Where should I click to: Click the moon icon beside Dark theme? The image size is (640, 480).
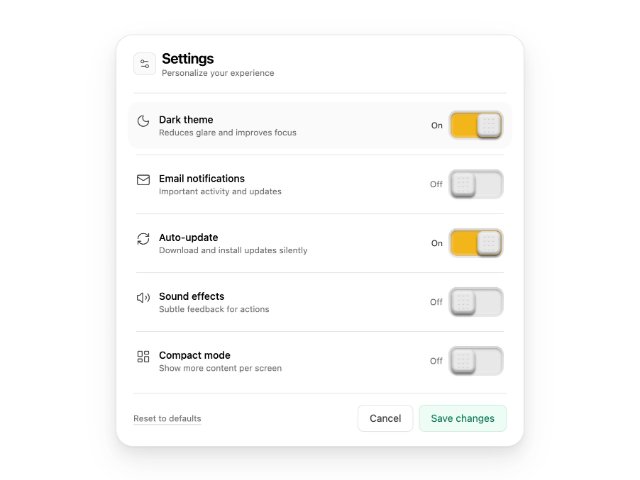(x=143, y=121)
